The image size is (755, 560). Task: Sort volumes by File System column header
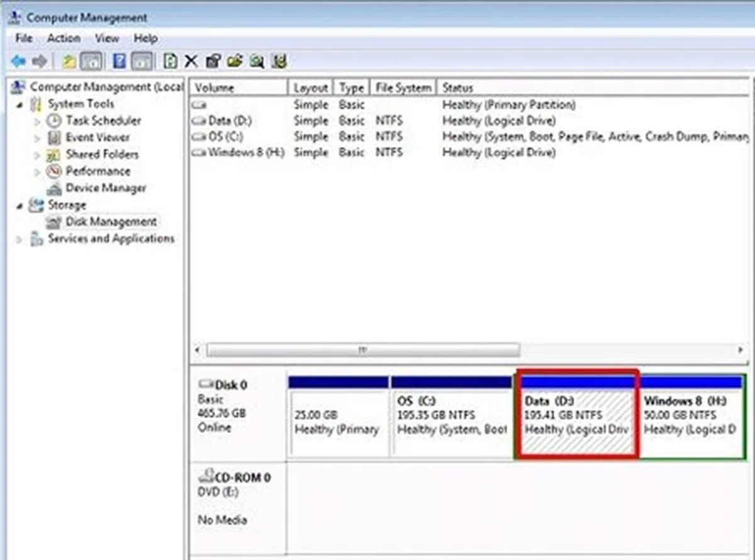tap(403, 87)
